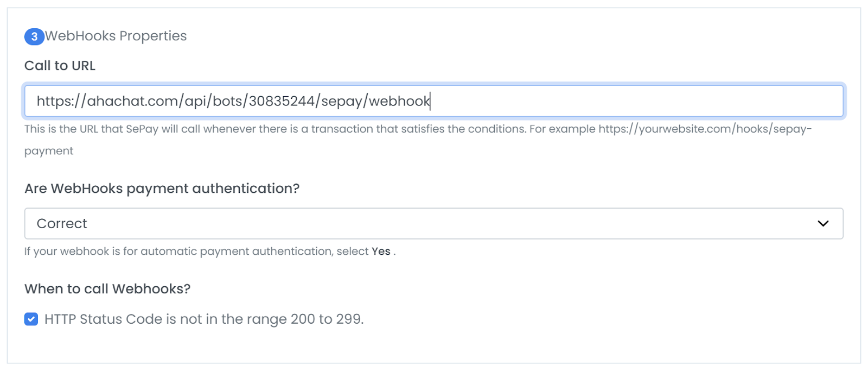Open the payment authentication dropdown showing Correct
The image size is (868, 371).
coord(434,223)
